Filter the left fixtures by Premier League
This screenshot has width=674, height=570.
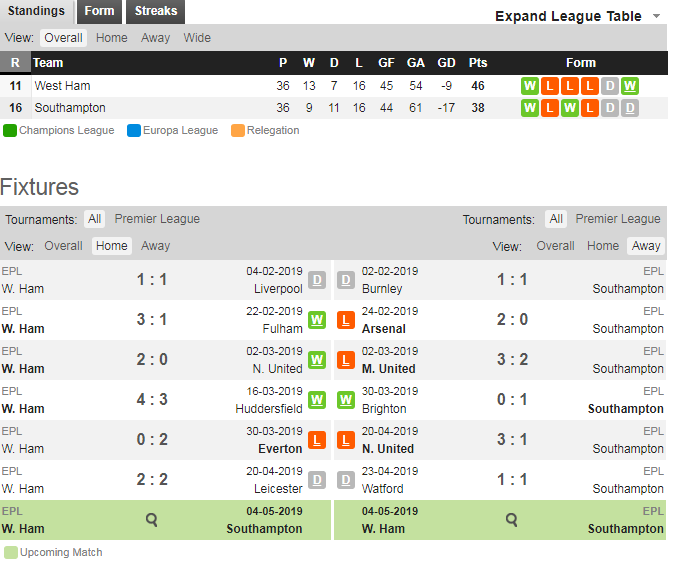tap(157, 219)
